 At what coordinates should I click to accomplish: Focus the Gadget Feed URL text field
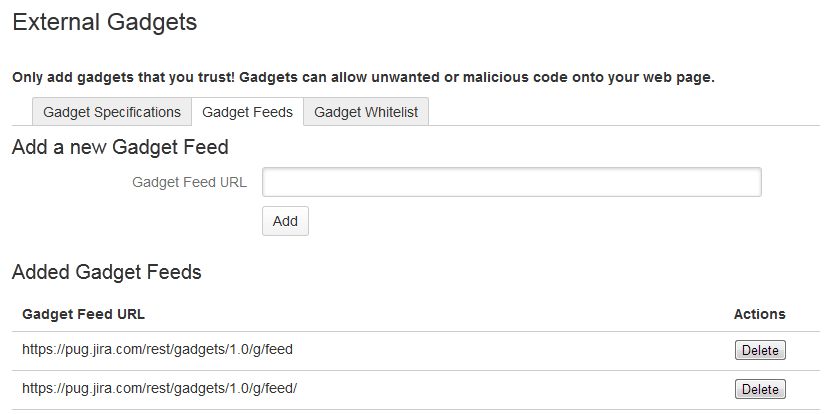511,182
